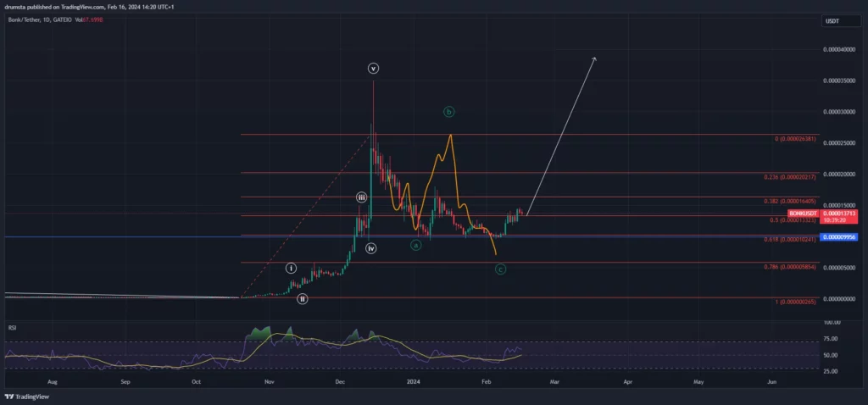Screen dimensions: 868x405
Task: Click the TradingView logo in bottom corner
Action: [27, 397]
